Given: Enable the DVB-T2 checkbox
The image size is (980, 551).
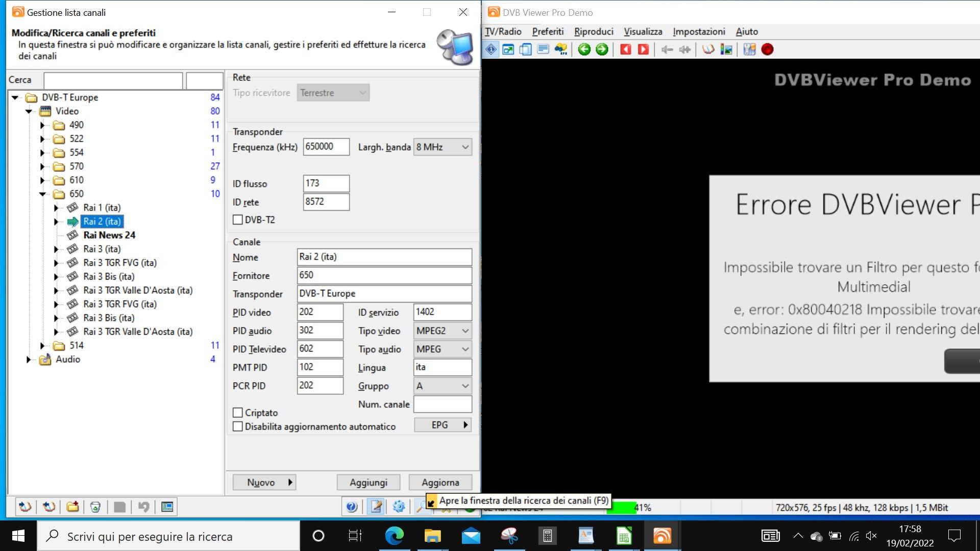Looking at the screenshot, I should (x=238, y=220).
